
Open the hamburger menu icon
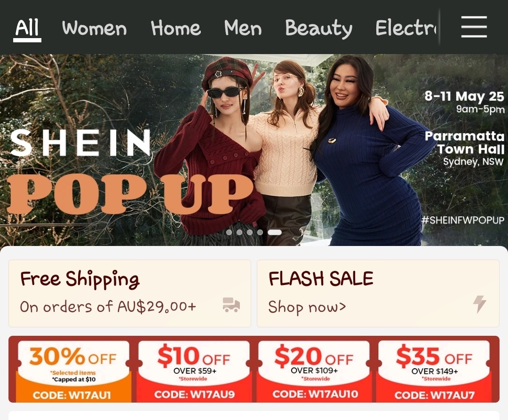coord(474,26)
